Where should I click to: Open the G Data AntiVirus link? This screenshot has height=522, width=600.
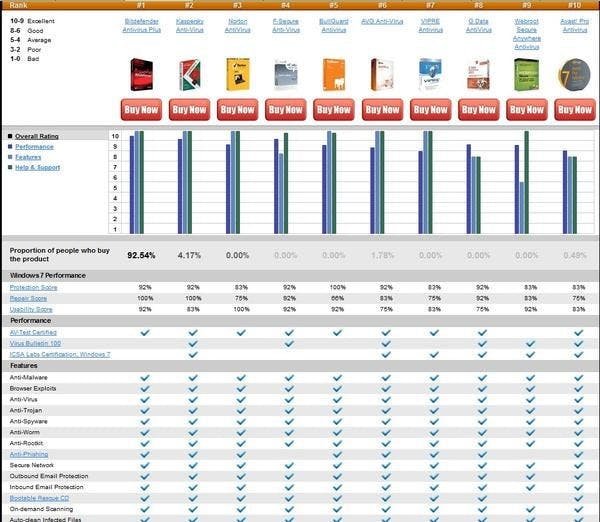[478, 26]
